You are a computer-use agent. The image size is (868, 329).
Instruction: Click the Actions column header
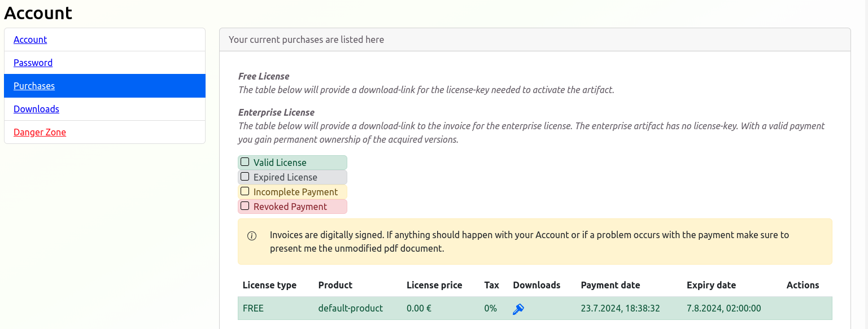point(802,285)
